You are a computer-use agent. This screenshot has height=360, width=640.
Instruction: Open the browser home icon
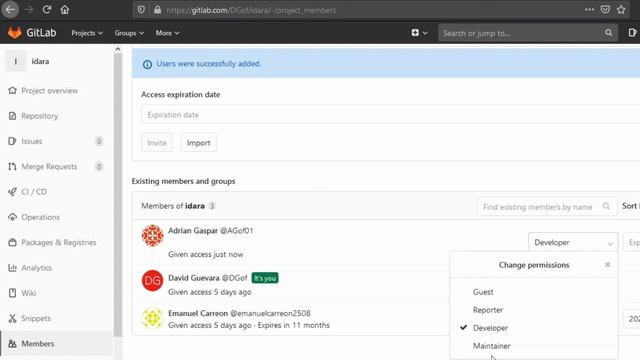pyautogui.click(x=64, y=9)
